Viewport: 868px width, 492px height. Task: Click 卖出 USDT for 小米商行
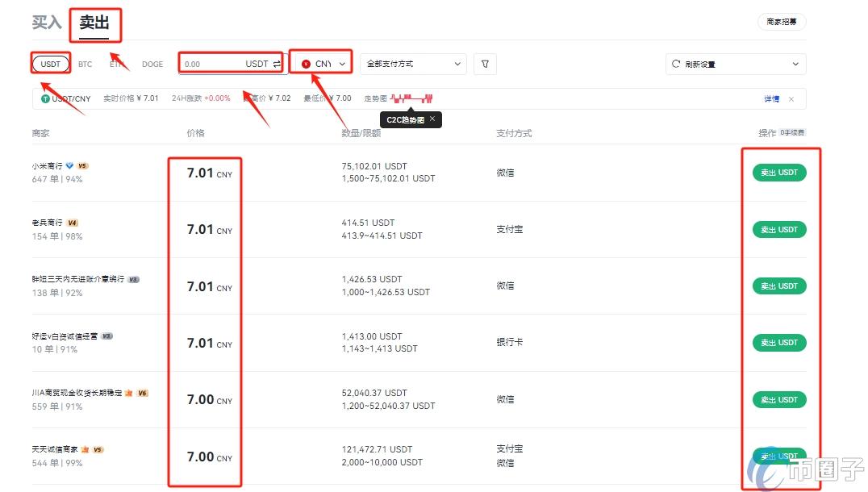[x=778, y=172]
